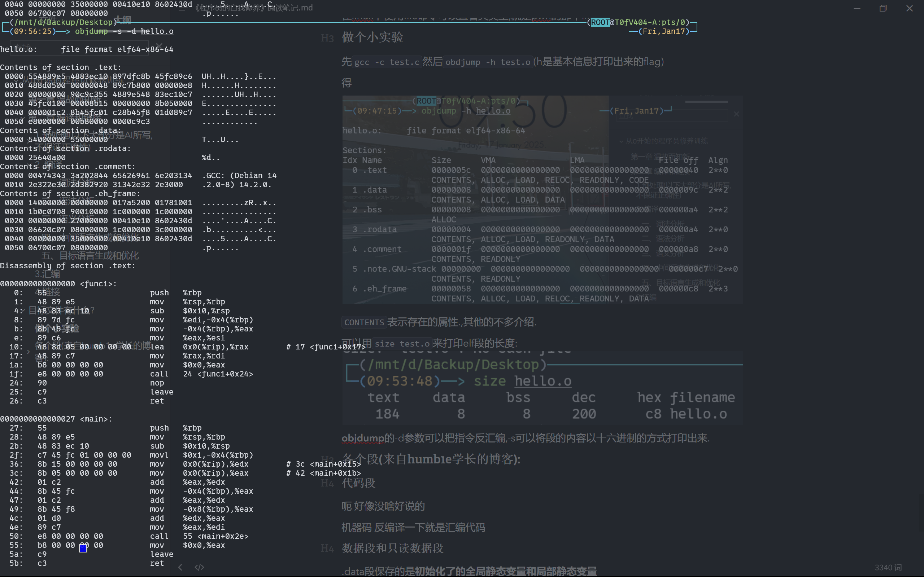Click 目标文件有什么? in the outline
This screenshot has height=577, width=924.
[x=61, y=310]
